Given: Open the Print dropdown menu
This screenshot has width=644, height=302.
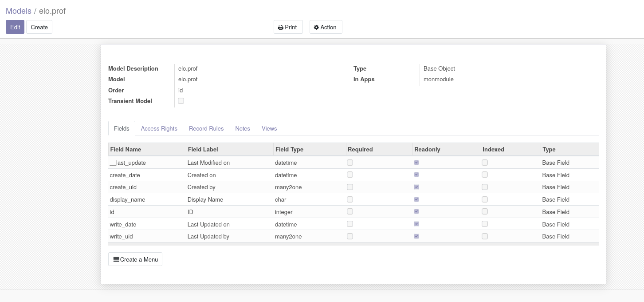Looking at the screenshot, I should point(288,27).
